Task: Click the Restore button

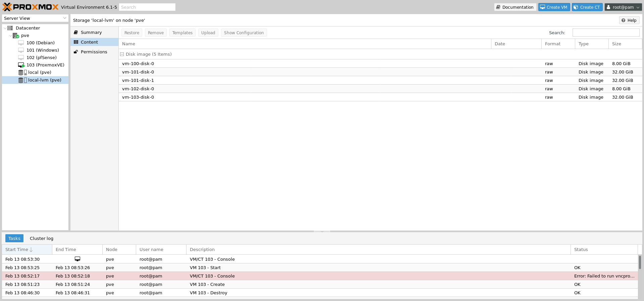Action: pos(132,33)
